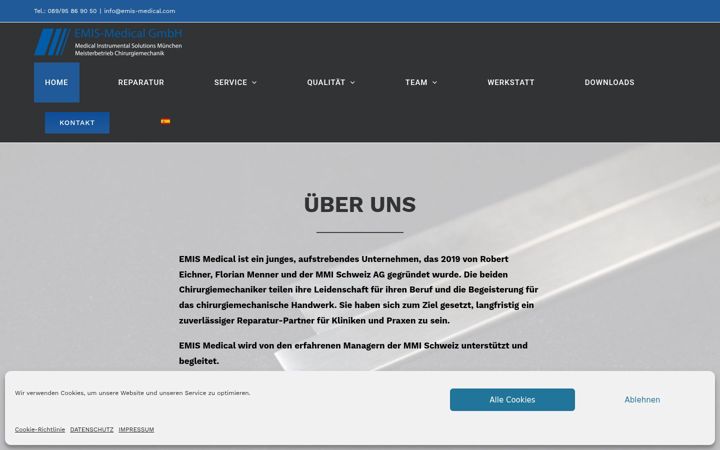Open the Home menu item
The image size is (720, 450).
[x=56, y=83]
